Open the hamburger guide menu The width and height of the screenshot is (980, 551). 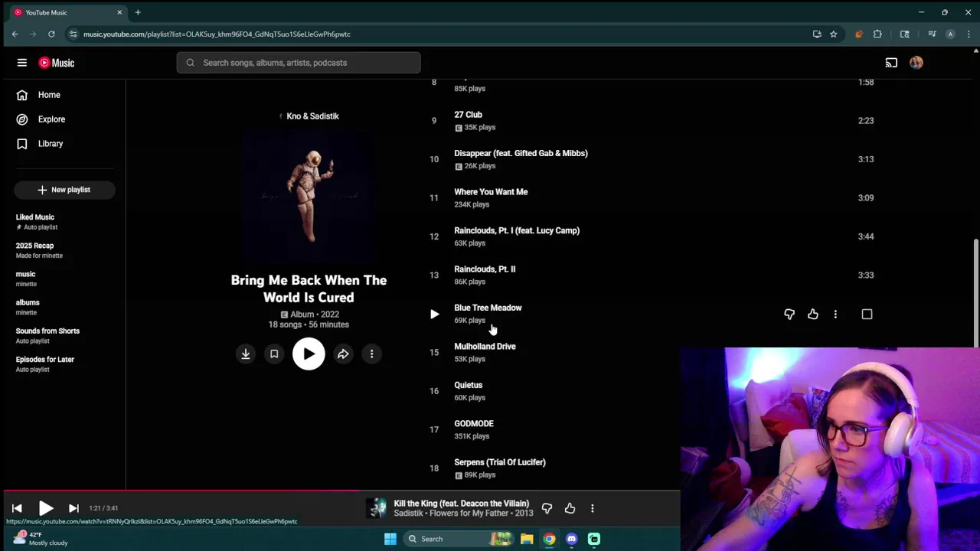(22, 63)
